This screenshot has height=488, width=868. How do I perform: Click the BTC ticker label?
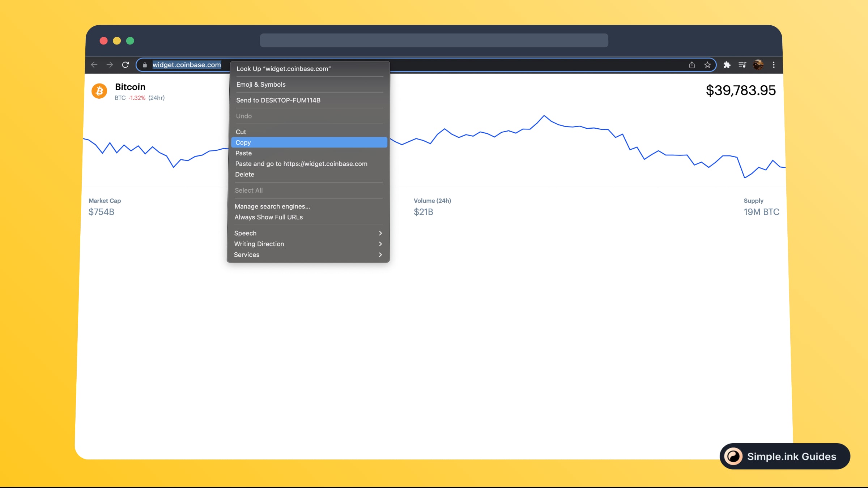click(120, 98)
